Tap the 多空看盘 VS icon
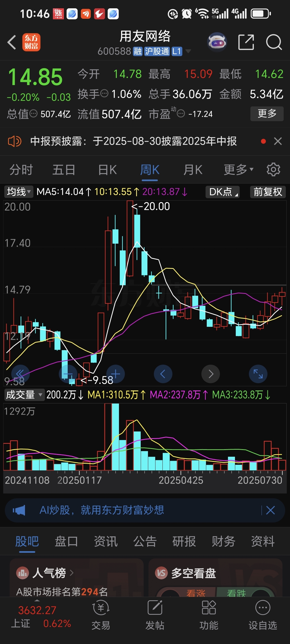Screen dimensions: 290x644 [x=161, y=573]
